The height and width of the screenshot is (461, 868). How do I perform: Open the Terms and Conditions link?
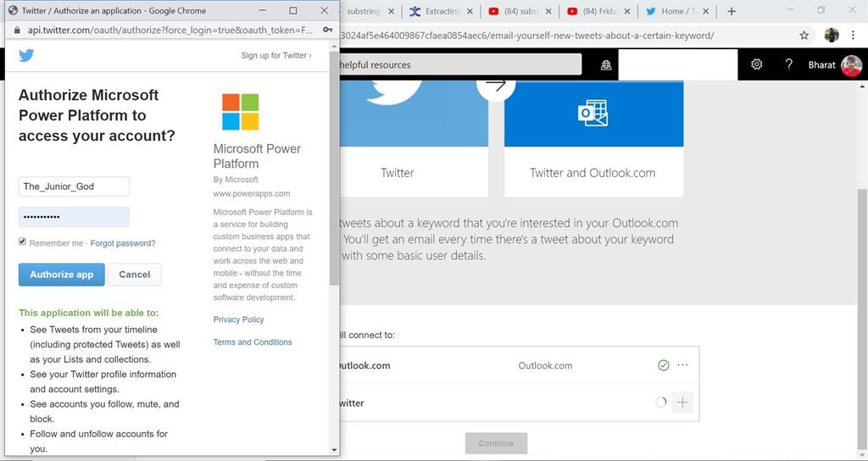(253, 342)
